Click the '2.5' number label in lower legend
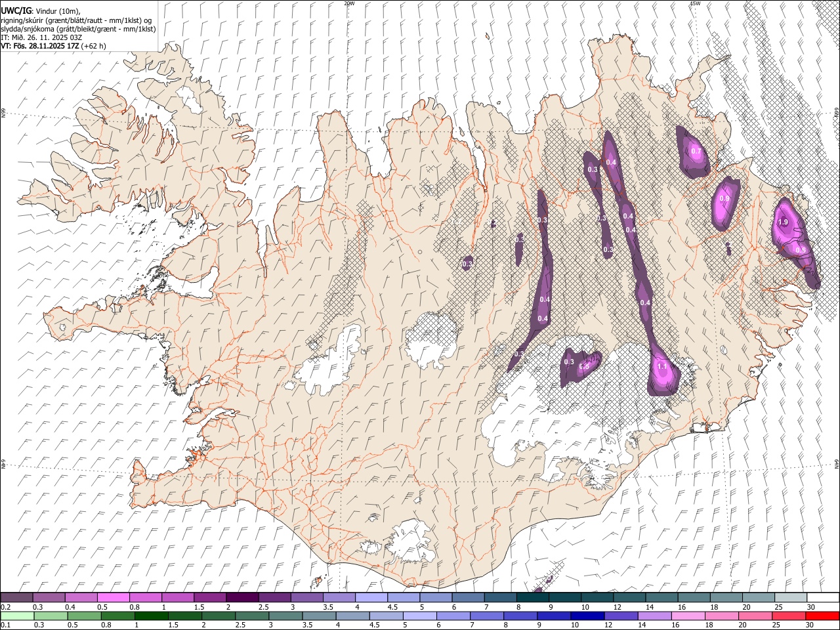 [240, 625]
